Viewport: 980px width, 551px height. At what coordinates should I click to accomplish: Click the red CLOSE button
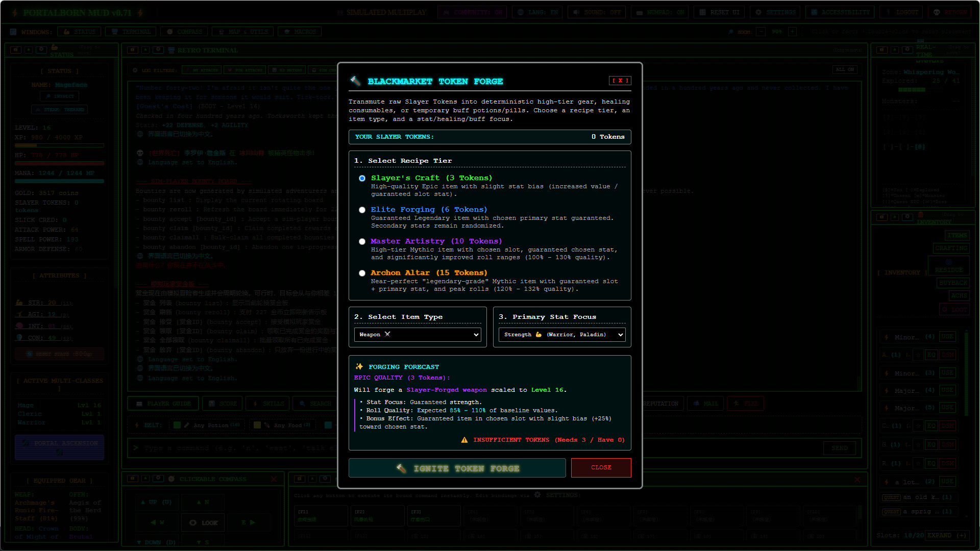pos(601,468)
